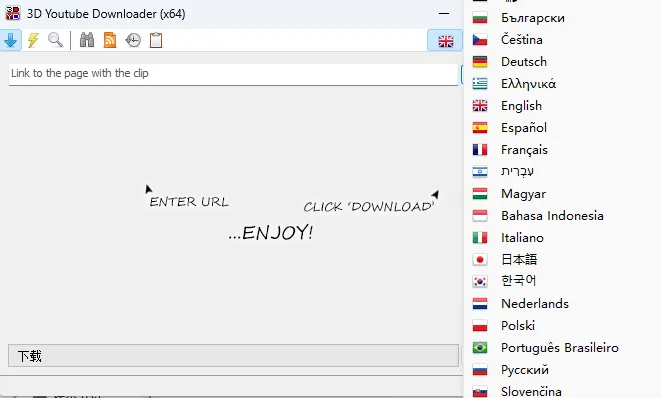
Task: Click the blue download arrow toolbar icon
Action: pyautogui.click(x=11, y=40)
